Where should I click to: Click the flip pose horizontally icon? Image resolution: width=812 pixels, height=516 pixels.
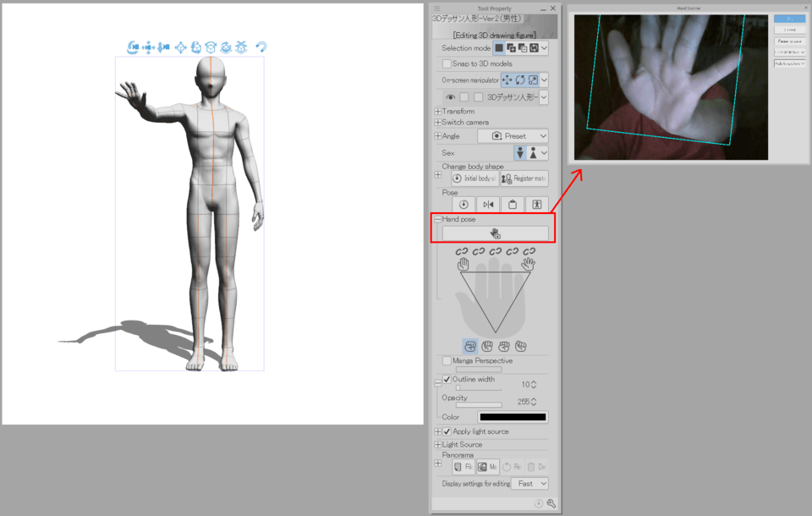tap(488, 205)
